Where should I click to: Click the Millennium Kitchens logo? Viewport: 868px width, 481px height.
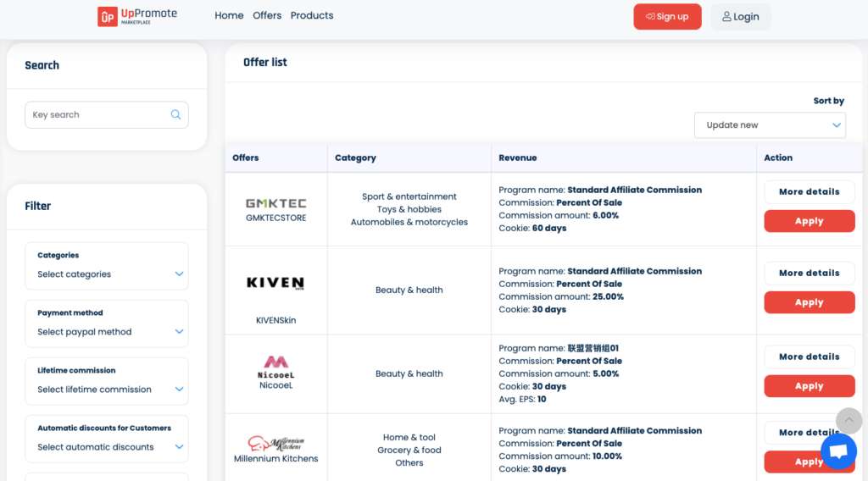tap(275, 444)
